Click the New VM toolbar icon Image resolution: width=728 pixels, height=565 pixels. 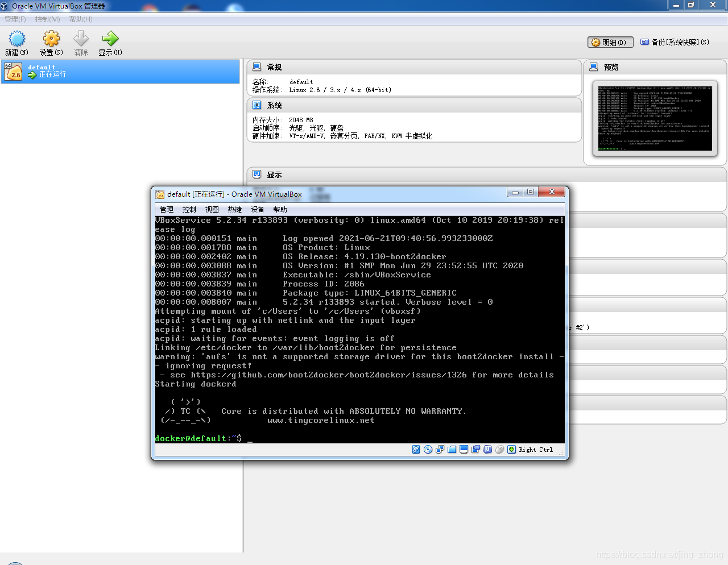coord(17,39)
